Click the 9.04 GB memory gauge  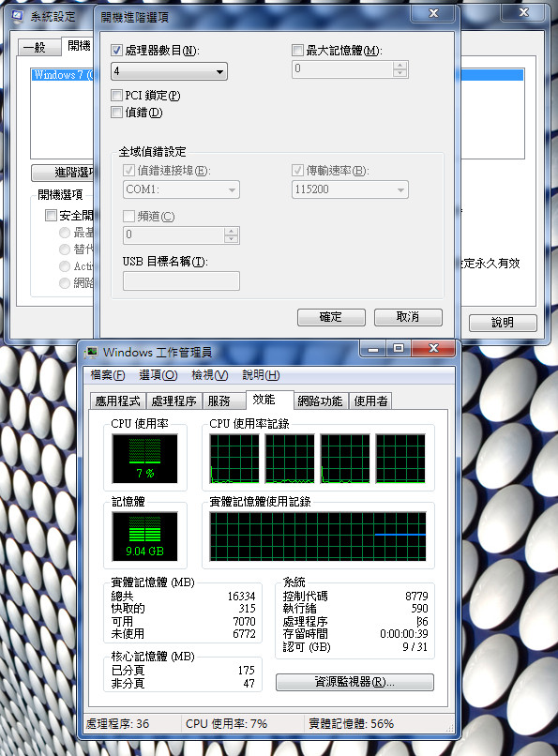145,537
